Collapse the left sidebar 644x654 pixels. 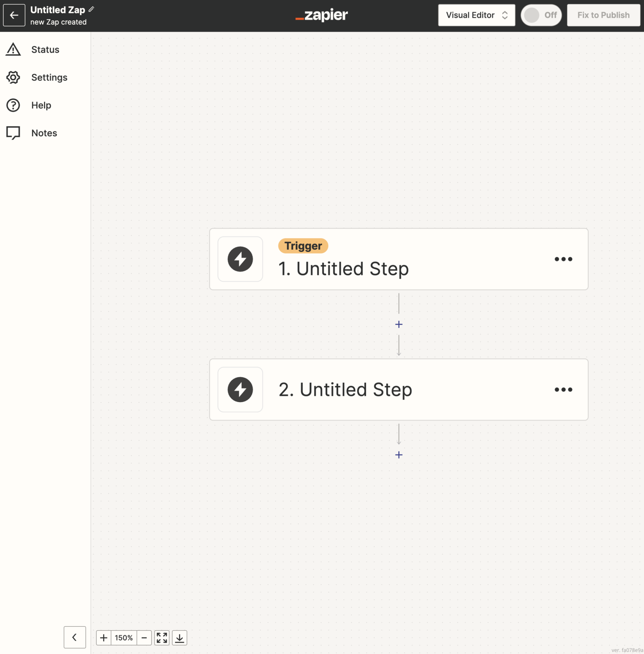tap(74, 638)
